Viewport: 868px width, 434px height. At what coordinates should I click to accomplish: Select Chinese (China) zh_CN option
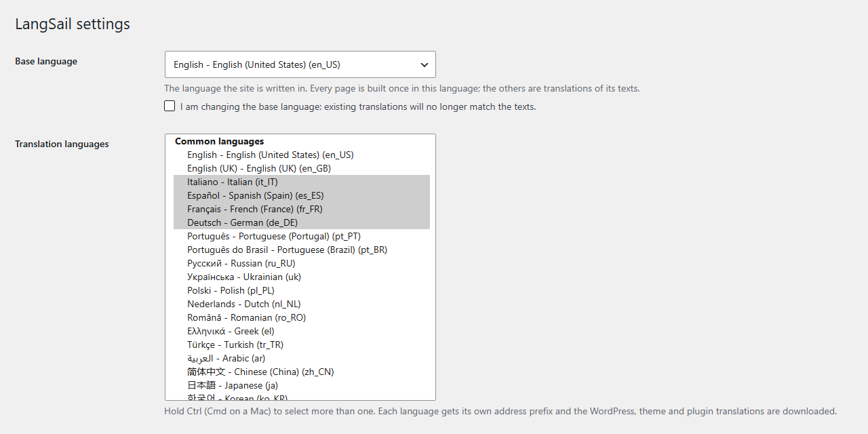tap(302, 372)
